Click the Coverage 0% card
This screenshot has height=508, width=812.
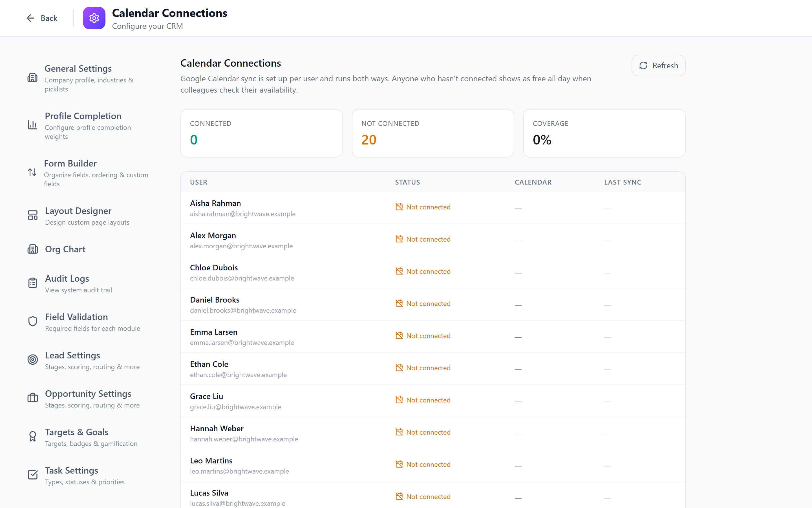[604, 133]
